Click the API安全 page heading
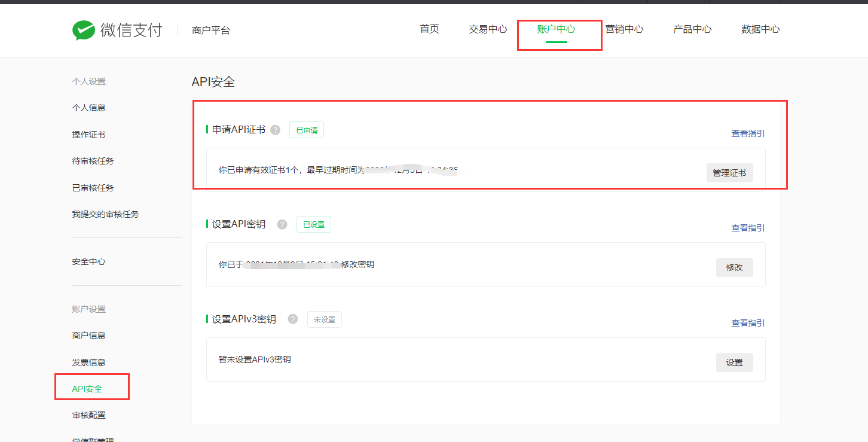The height and width of the screenshot is (442, 868). coord(213,82)
